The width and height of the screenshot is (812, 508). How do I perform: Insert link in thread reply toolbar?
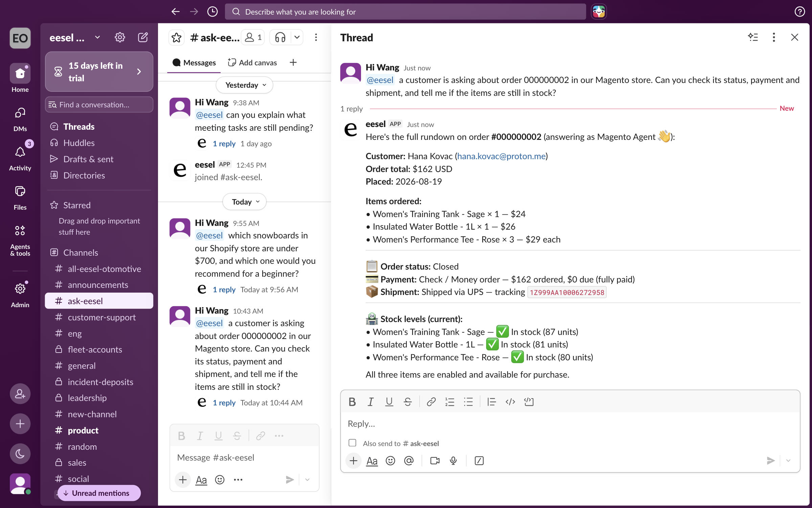coord(431,402)
